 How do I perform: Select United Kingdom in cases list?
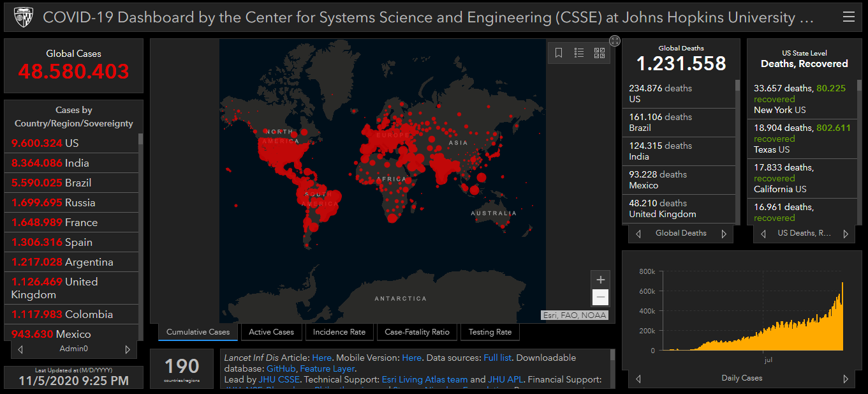click(71, 288)
